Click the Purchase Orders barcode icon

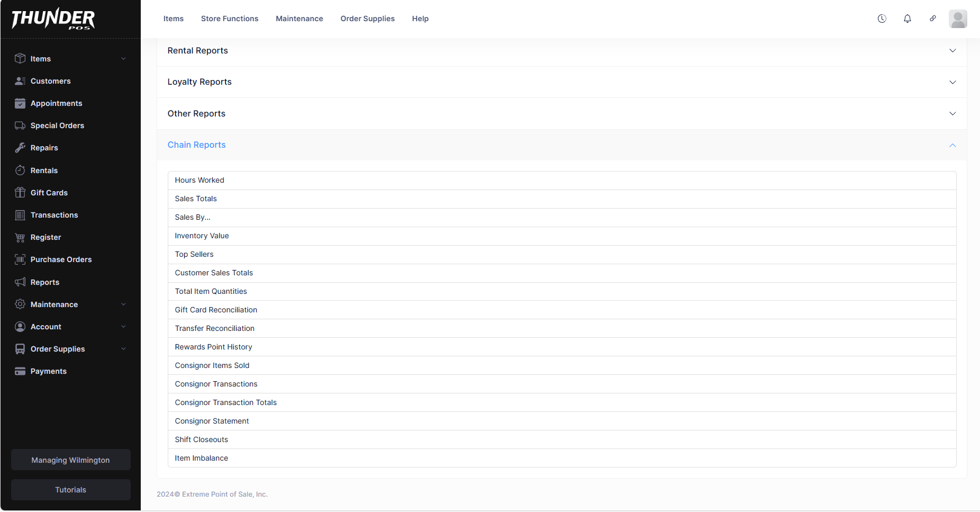tap(20, 259)
